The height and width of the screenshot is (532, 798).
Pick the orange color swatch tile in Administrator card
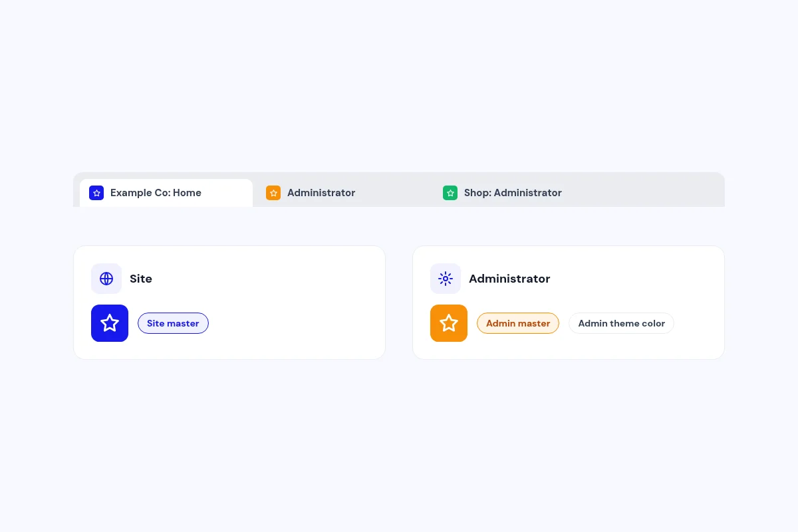(x=449, y=323)
